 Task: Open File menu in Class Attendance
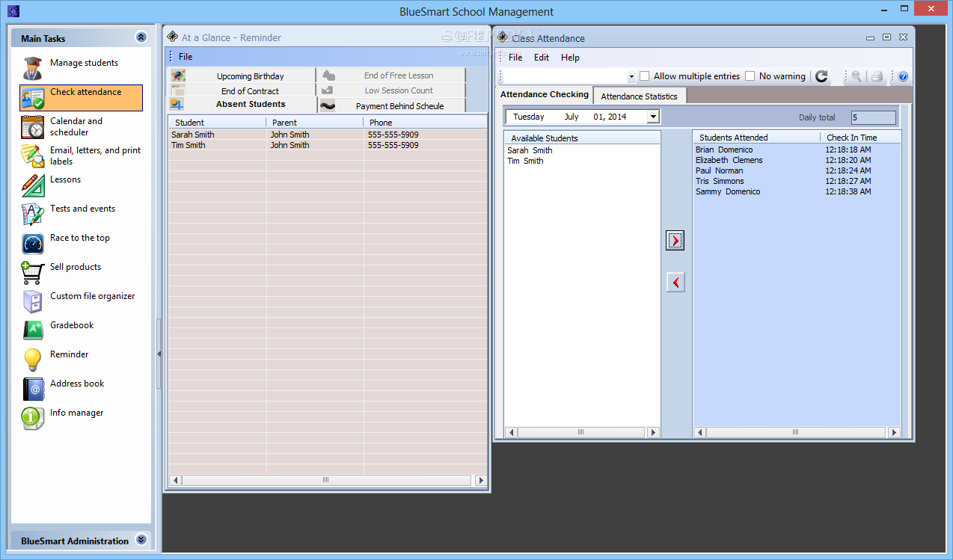click(515, 58)
